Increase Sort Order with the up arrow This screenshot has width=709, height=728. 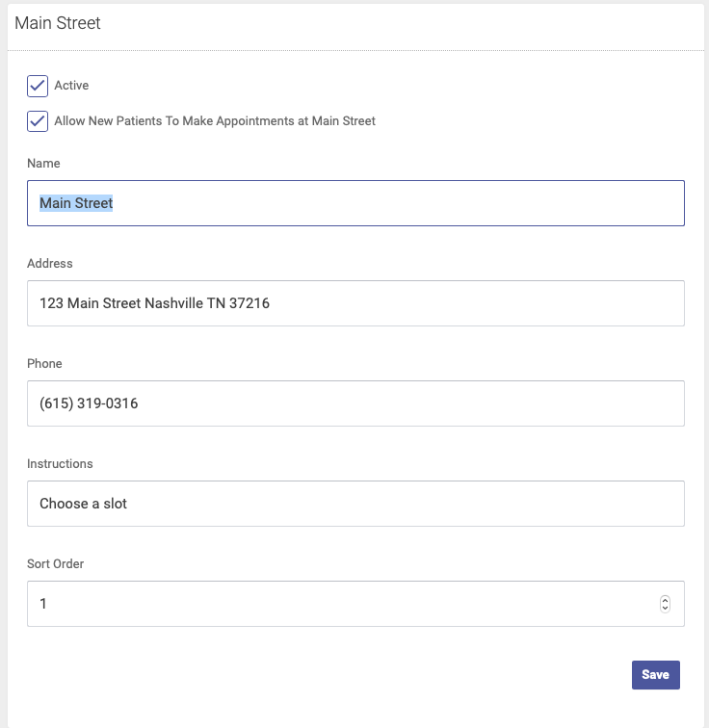(x=665, y=600)
